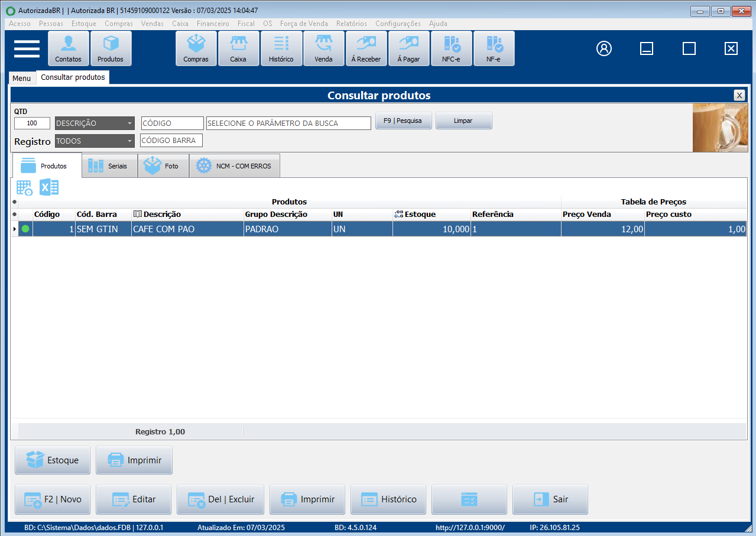Click the F2 | Novo button
The width and height of the screenshot is (756, 536).
tap(53, 499)
